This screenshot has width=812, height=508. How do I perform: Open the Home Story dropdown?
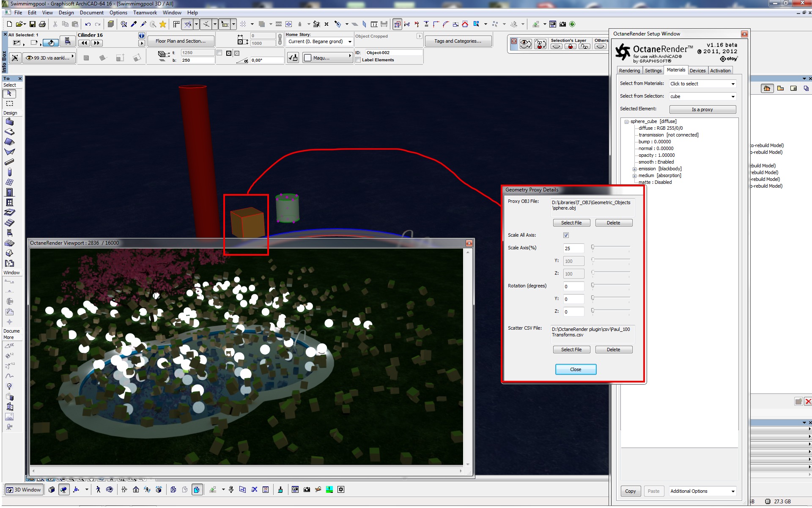coord(320,41)
